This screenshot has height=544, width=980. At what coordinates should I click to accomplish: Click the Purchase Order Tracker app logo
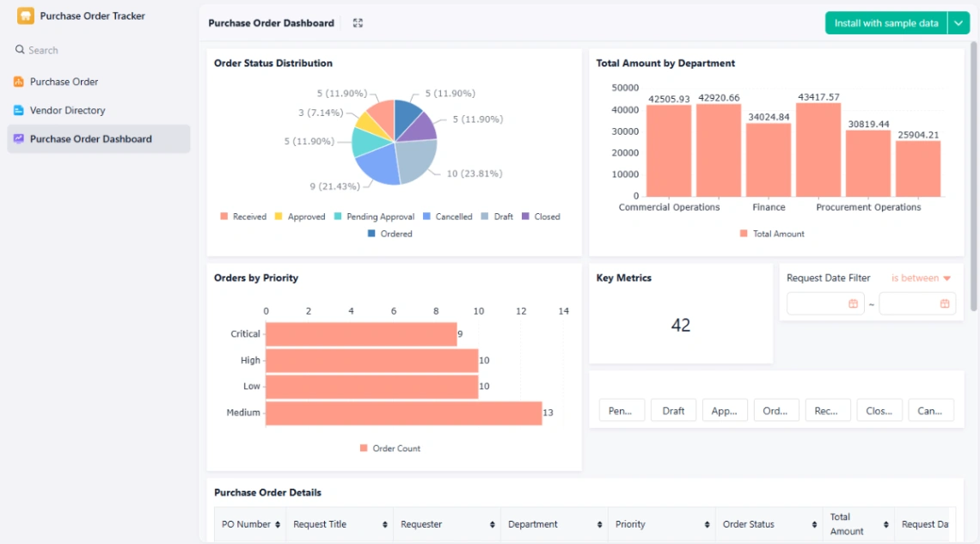(26, 15)
